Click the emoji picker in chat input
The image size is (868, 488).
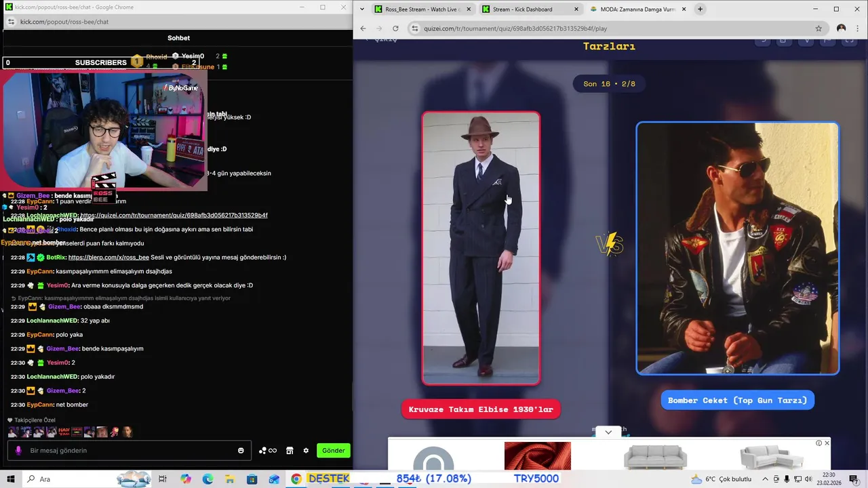click(x=241, y=451)
